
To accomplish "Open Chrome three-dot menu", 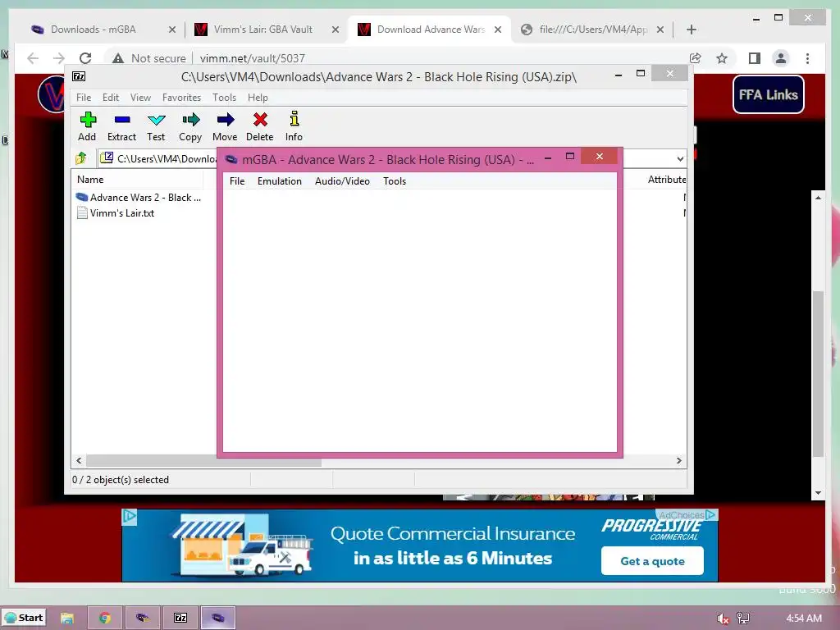I will [807, 58].
